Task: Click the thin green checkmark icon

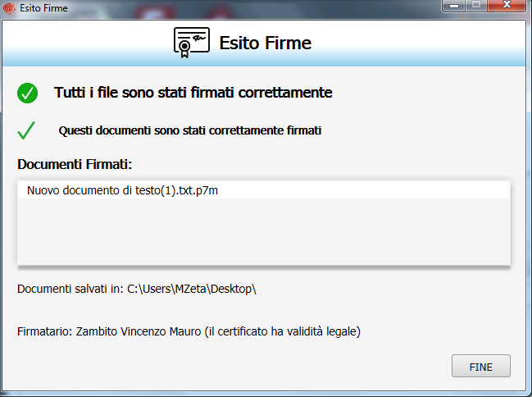Action: 26,130
